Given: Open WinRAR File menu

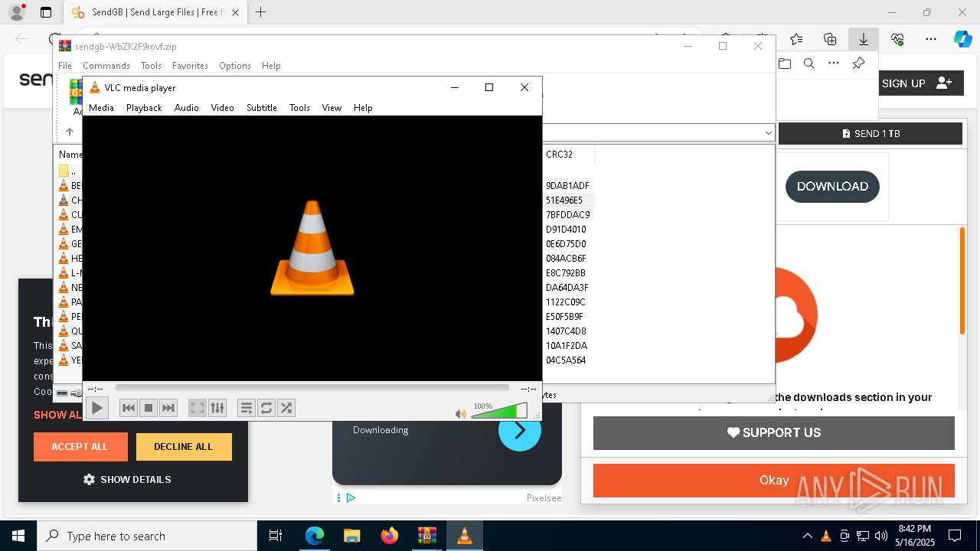Looking at the screenshot, I should tap(65, 66).
